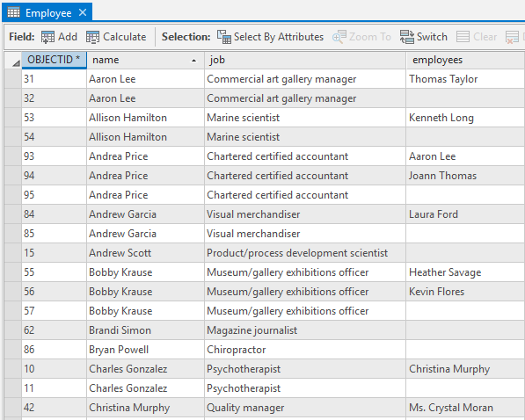Click the cell 'Bryan Powell'
525x420 pixels.
[x=145, y=350]
